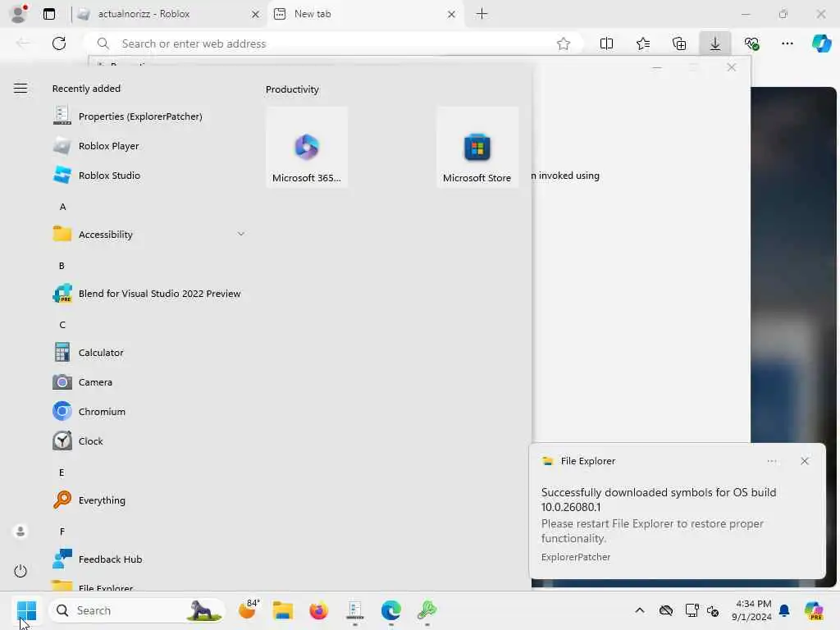This screenshot has height=630, width=840.
Task: Open the weather widget showing 84°
Action: (x=249, y=609)
